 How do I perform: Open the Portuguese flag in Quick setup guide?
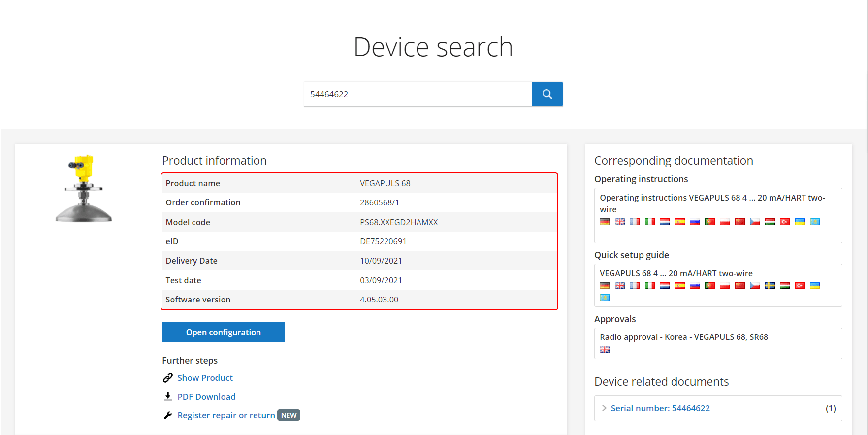tap(710, 285)
